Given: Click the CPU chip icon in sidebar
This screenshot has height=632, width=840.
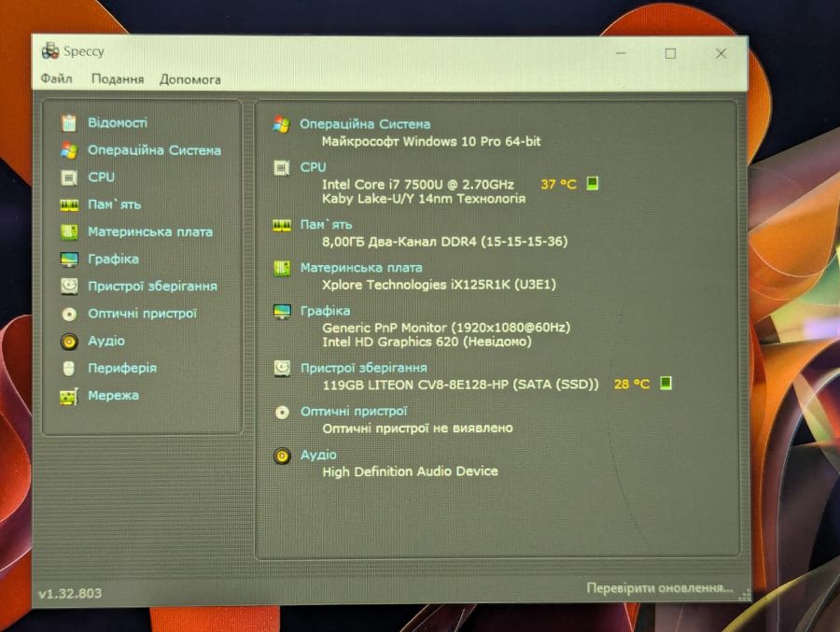Looking at the screenshot, I should pyautogui.click(x=68, y=177).
